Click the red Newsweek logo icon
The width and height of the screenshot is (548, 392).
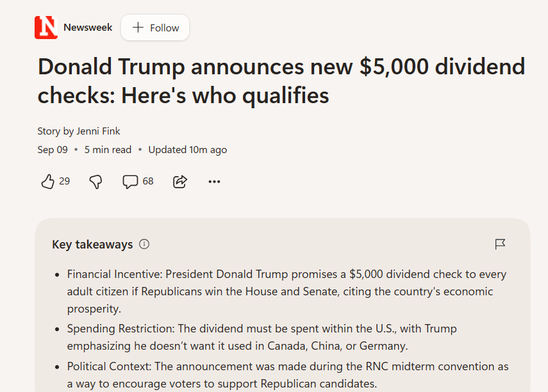pos(46,28)
